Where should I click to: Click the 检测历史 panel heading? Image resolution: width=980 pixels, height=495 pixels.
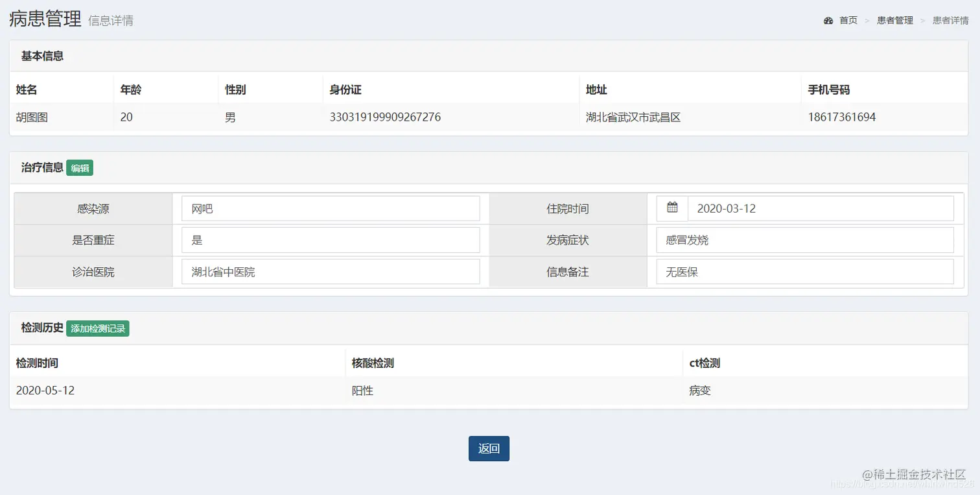point(42,328)
